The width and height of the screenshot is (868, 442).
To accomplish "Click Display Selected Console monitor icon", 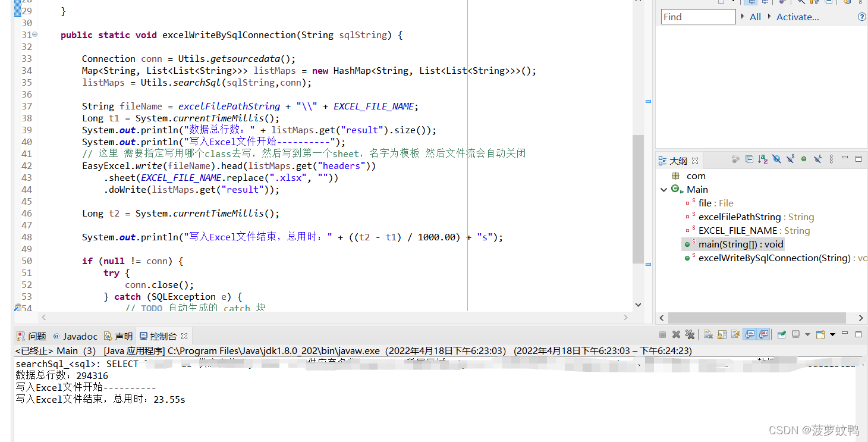I will pyautogui.click(x=795, y=334).
